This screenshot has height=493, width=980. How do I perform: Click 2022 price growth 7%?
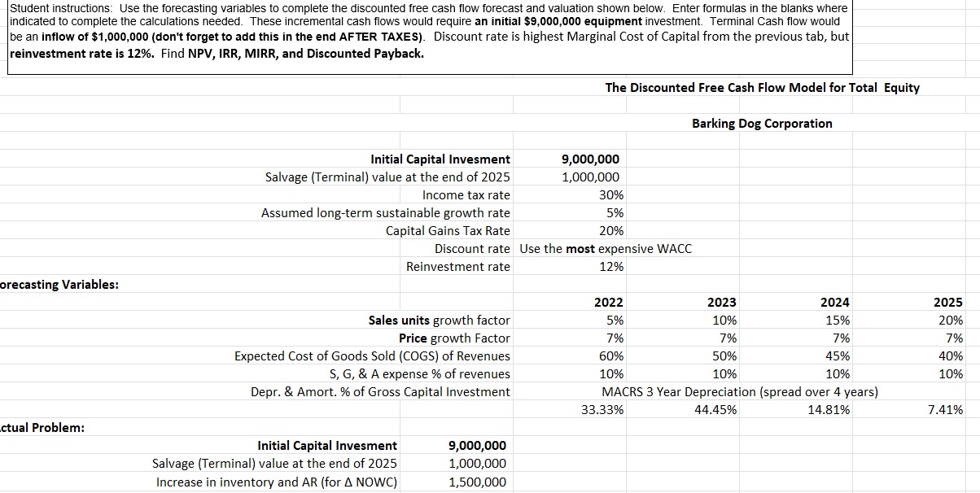(x=615, y=338)
